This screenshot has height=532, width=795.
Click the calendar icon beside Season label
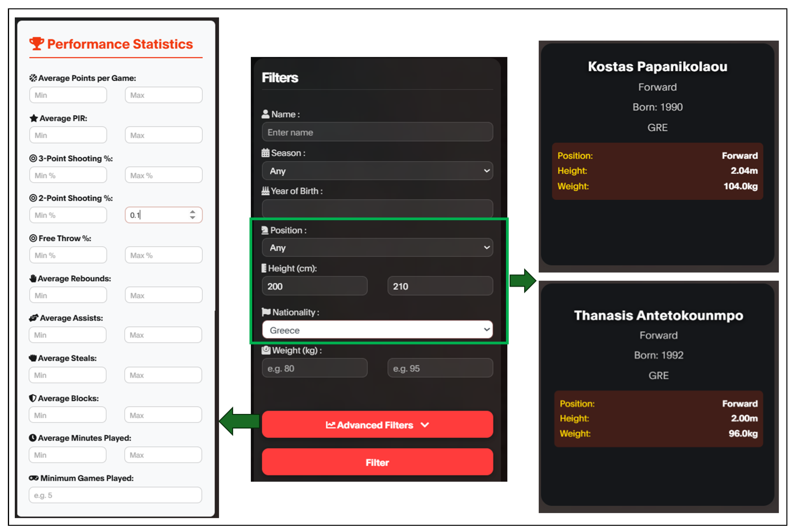265,153
